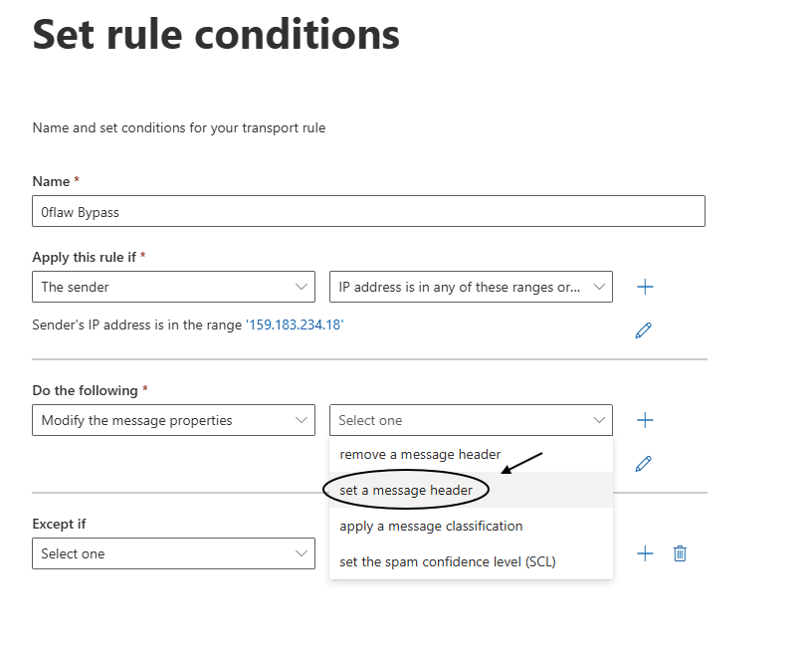Open the Modify the message properties dropdown
This screenshot has width=812, height=652.
pos(173,420)
